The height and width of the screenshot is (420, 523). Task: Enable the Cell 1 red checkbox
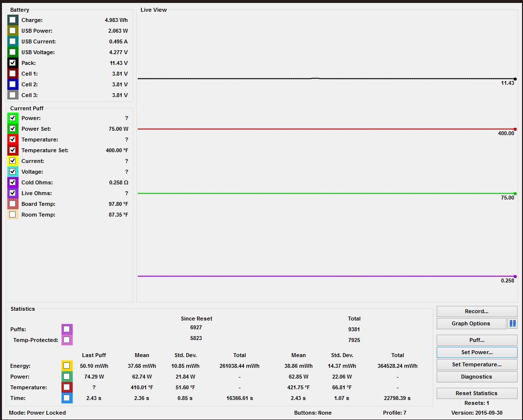[13, 74]
